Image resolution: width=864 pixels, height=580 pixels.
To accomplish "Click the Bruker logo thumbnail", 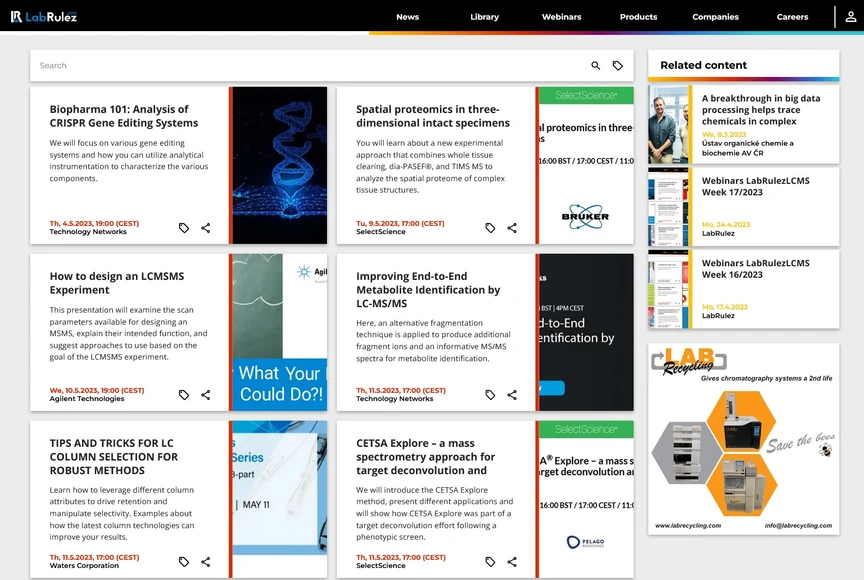I will [x=586, y=165].
